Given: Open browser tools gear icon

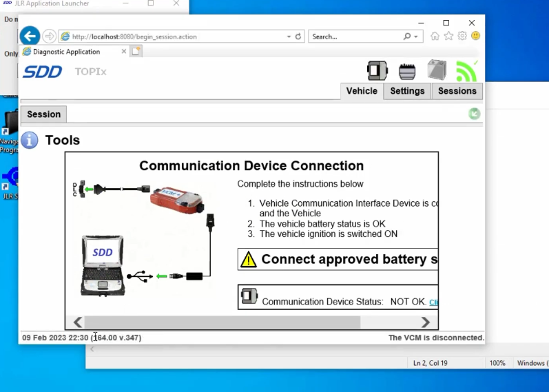Looking at the screenshot, I should [x=462, y=36].
